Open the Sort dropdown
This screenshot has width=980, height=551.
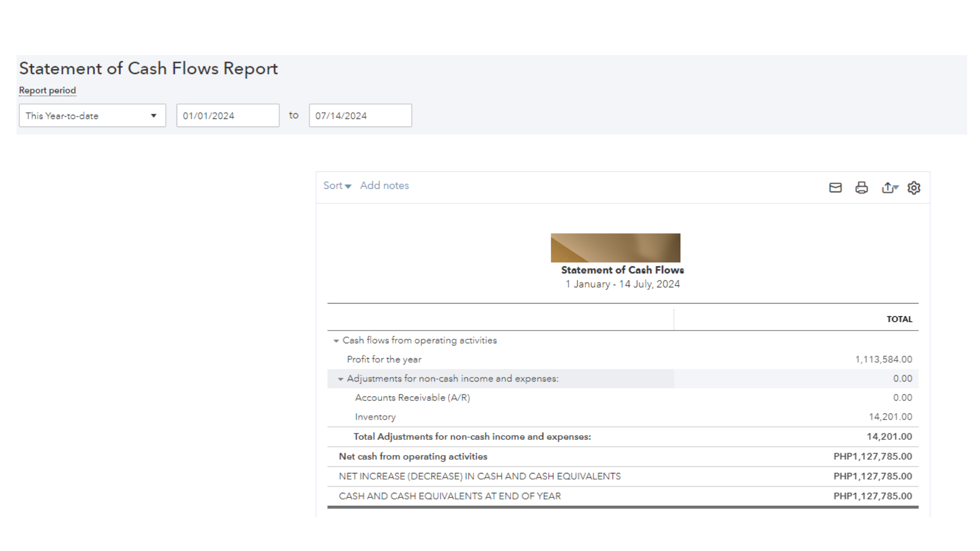[337, 186]
